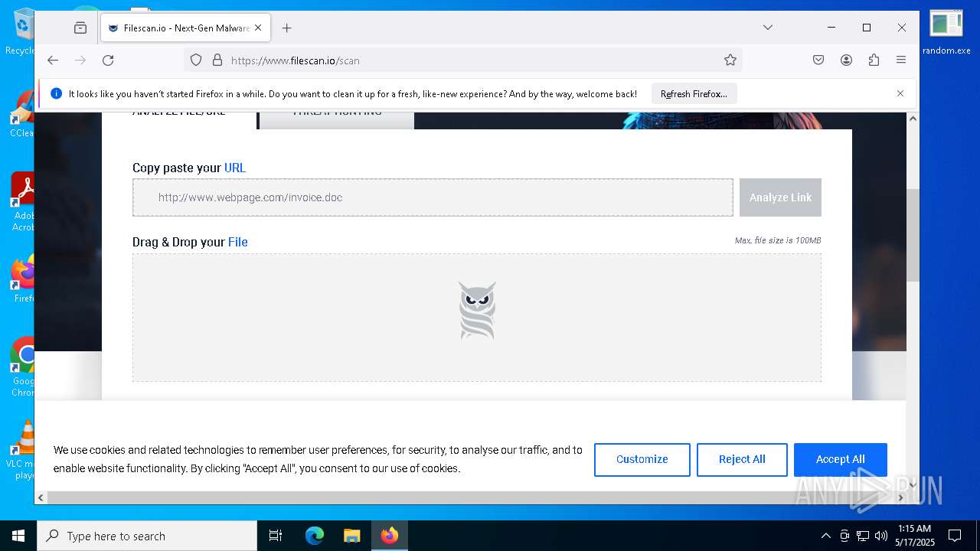Go back to previous page
The height and width of the screenshot is (551, 980).
53,60
